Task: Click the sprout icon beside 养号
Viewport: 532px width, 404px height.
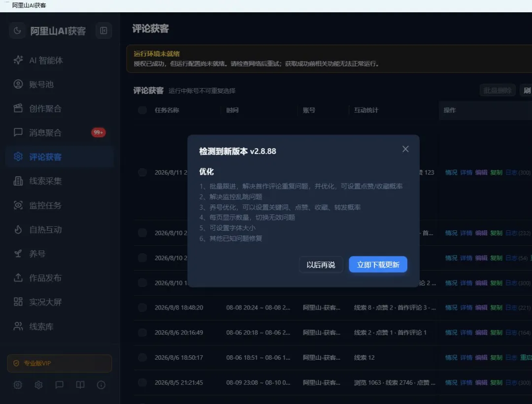Action: click(18, 253)
